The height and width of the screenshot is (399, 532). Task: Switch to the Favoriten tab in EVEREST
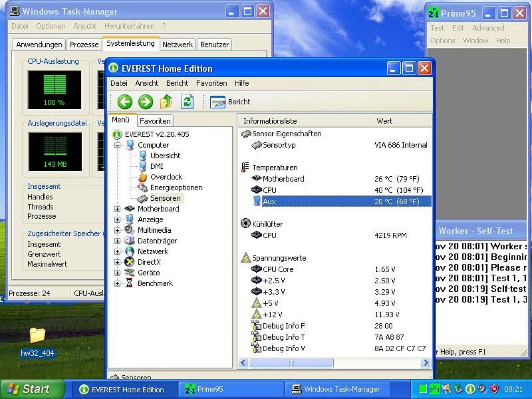[155, 121]
